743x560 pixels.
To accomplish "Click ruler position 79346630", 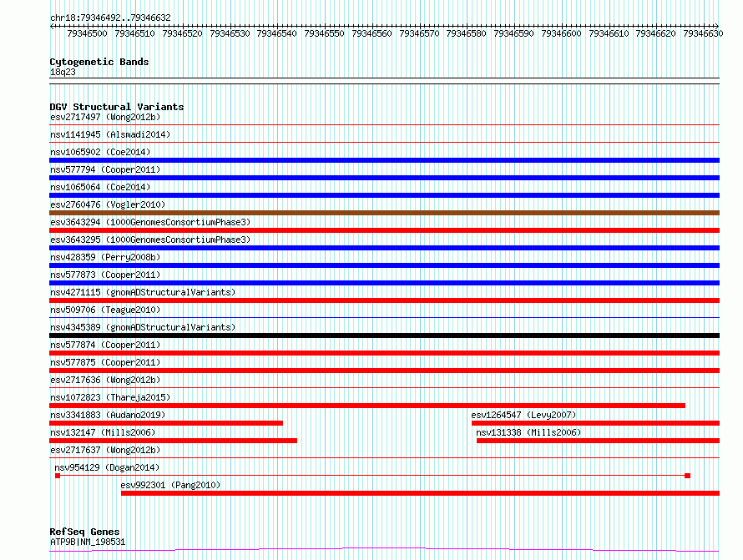I will pos(703,33).
